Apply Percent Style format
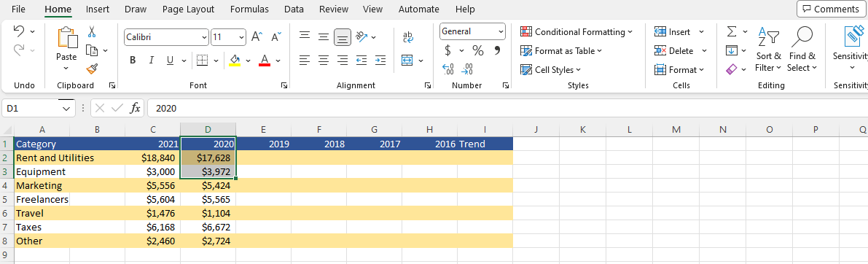The image size is (868, 264). point(478,50)
